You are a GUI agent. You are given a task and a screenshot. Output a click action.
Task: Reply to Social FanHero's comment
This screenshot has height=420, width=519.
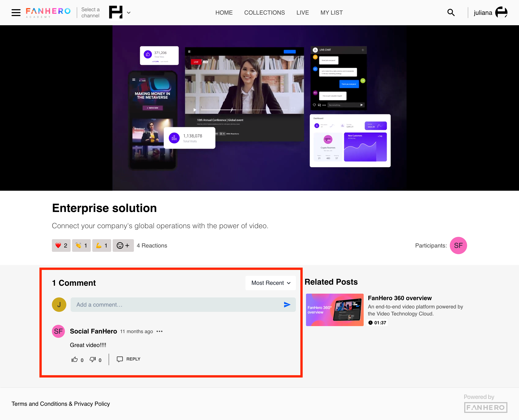pyautogui.click(x=128, y=359)
